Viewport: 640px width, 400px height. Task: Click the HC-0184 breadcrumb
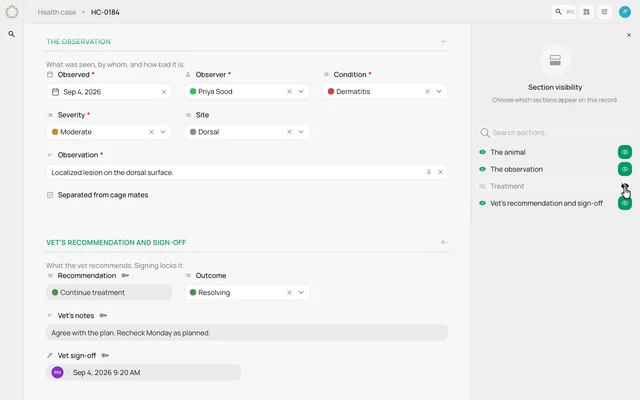[105, 12]
